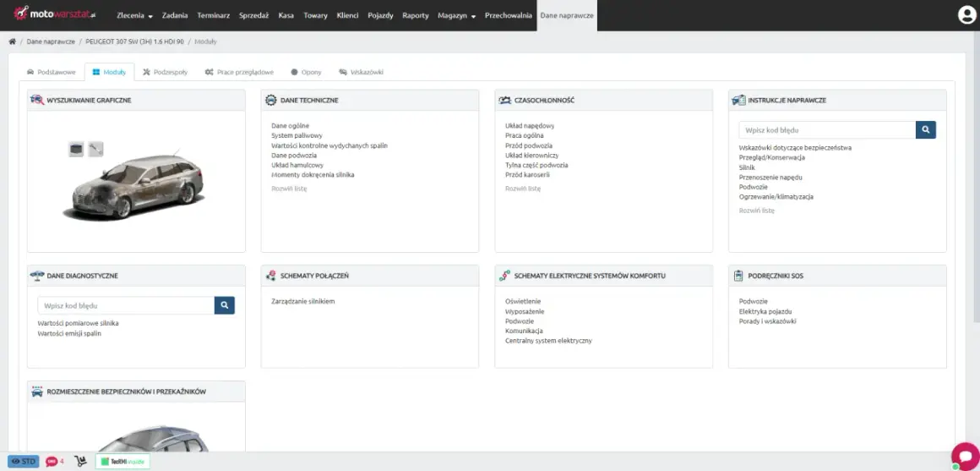Search error code in Instrukcje naprawcze
This screenshot has width=980, height=471.
click(x=926, y=130)
